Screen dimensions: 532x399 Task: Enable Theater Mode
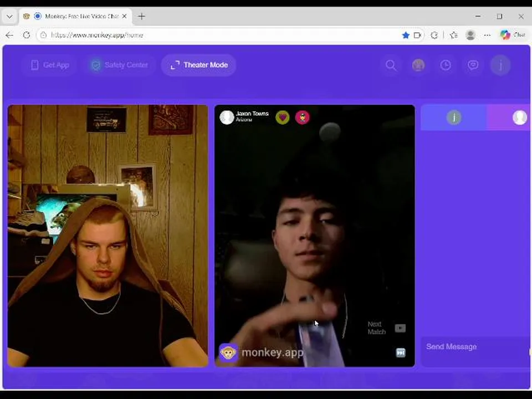click(199, 65)
